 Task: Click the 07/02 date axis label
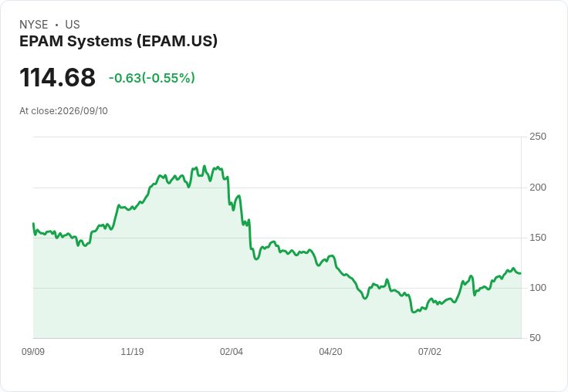click(430, 352)
